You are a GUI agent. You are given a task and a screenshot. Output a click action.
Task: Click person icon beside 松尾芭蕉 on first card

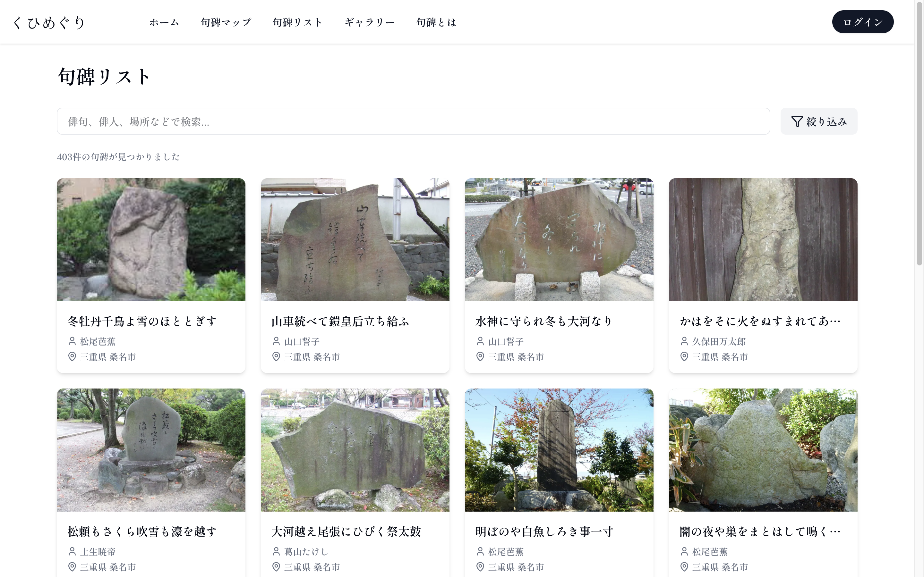click(72, 341)
